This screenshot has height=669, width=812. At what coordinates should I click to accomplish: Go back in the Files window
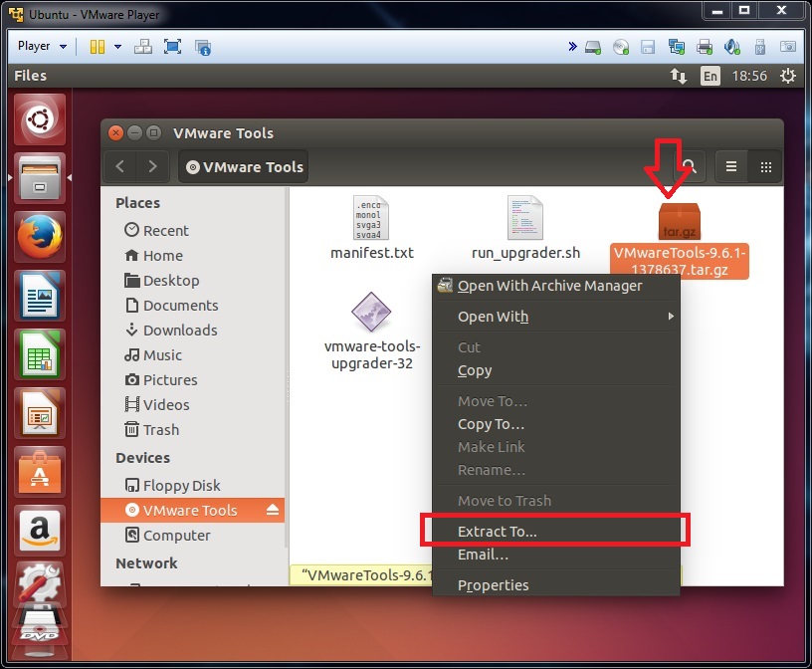coord(120,167)
